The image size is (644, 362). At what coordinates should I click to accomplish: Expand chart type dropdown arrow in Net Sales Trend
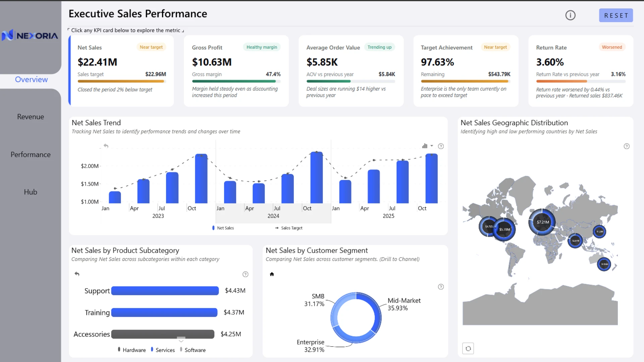432,146
